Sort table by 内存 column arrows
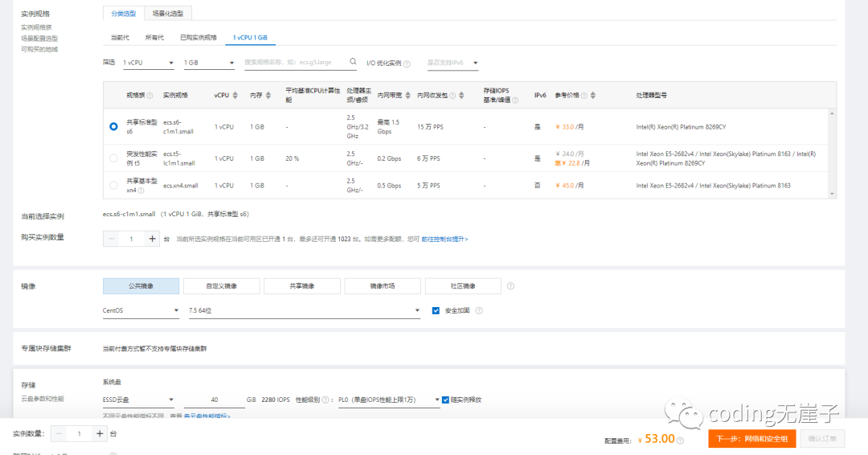 [x=268, y=95]
